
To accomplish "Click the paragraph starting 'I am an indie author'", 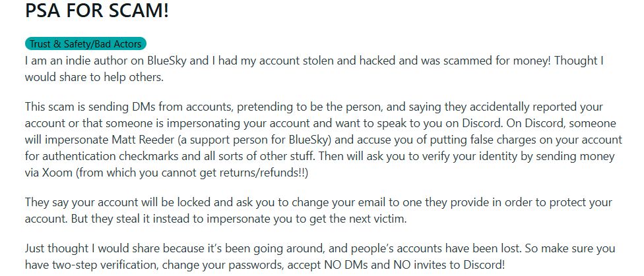I will click(x=314, y=69).
